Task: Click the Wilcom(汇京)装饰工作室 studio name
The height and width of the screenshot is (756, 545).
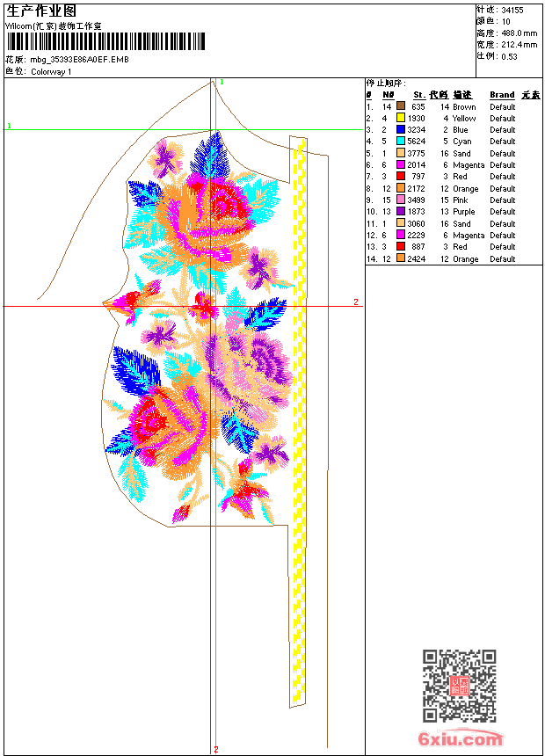Action: [x=54, y=26]
